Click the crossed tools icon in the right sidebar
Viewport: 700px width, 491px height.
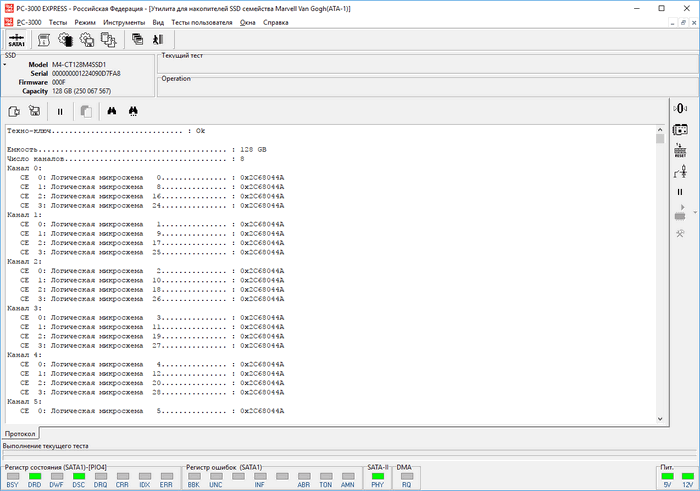pyautogui.click(x=680, y=234)
